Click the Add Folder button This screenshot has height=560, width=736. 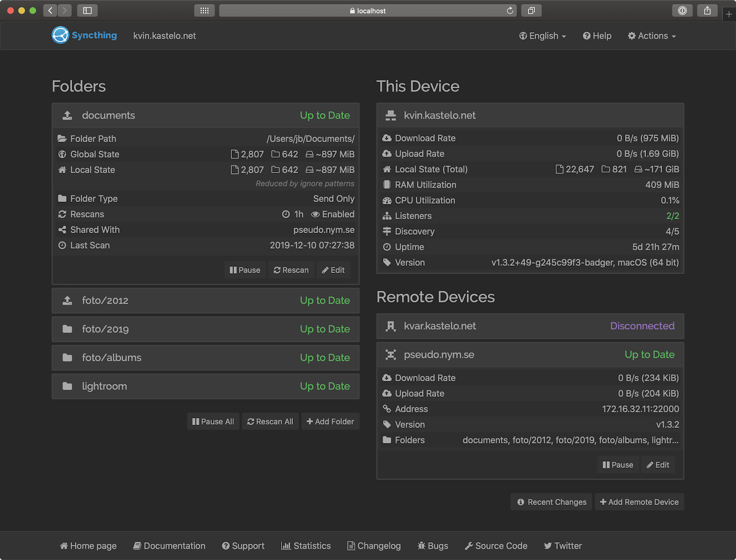[x=330, y=421]
